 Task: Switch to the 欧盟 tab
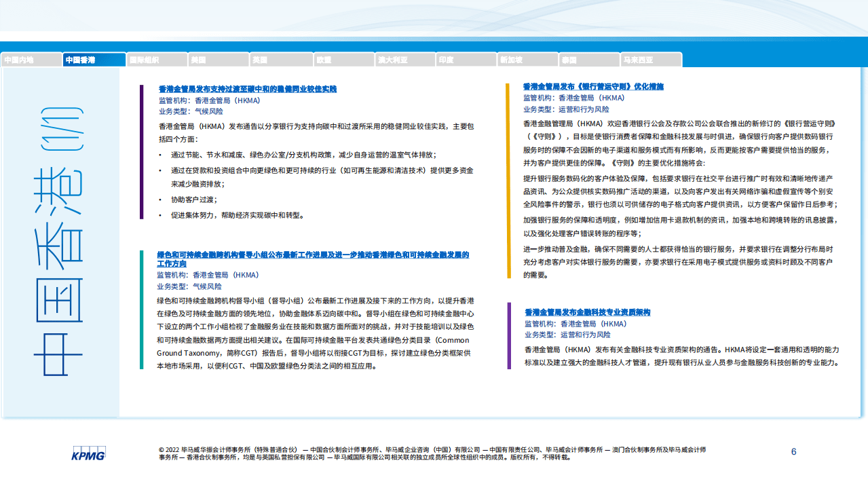pos(343,58)
